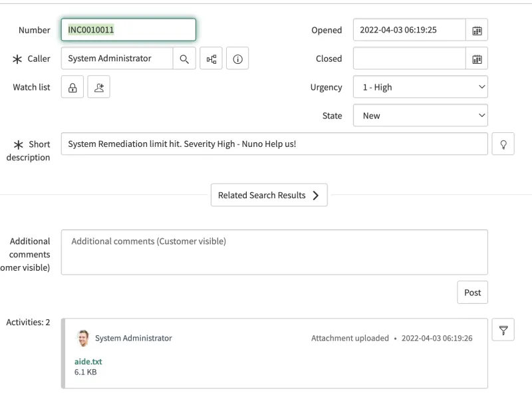This screenshot has width=532, height=393.
Task: Click the System Administrator avatar
Action: (83, 338)
